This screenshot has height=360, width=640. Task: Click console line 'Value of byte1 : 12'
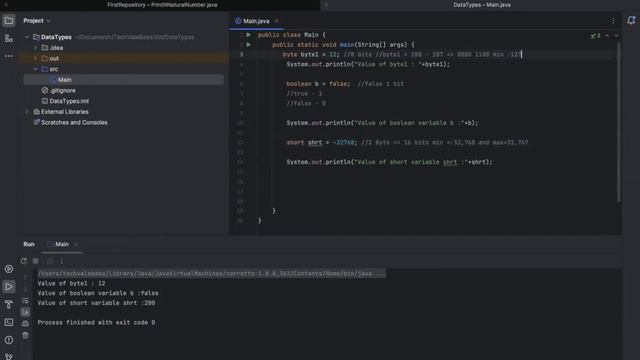click(x=71, y=283)
